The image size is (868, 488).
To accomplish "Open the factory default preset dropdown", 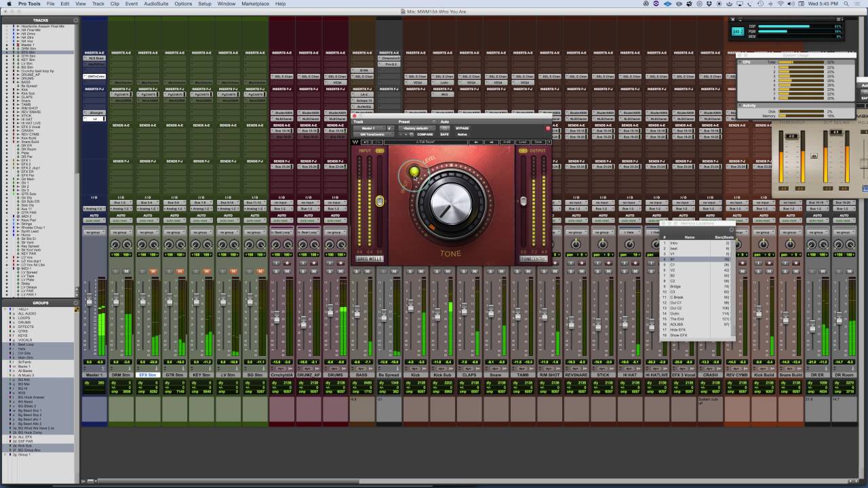I will pos(418,128).
